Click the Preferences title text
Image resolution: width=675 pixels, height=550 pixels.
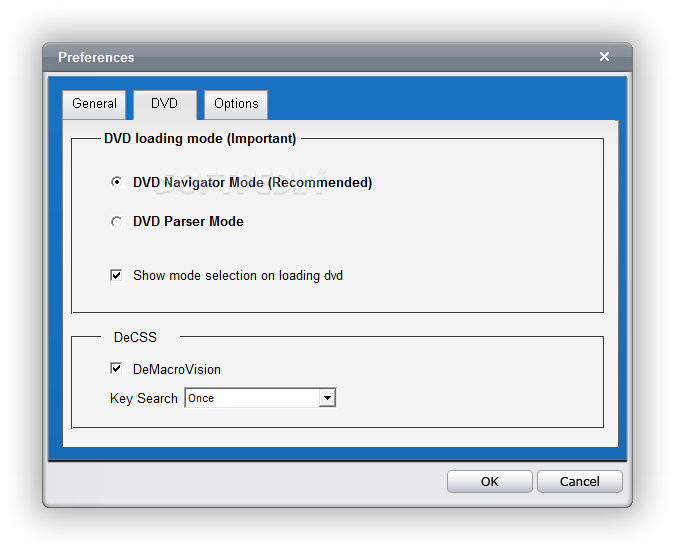coord(96,57)
